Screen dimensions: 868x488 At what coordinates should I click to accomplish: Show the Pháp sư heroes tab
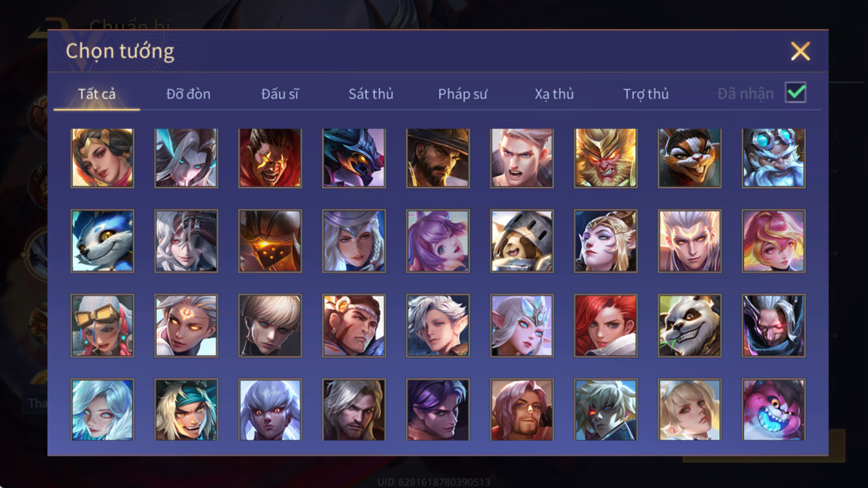pyautogui.click(x=463, y=94)
